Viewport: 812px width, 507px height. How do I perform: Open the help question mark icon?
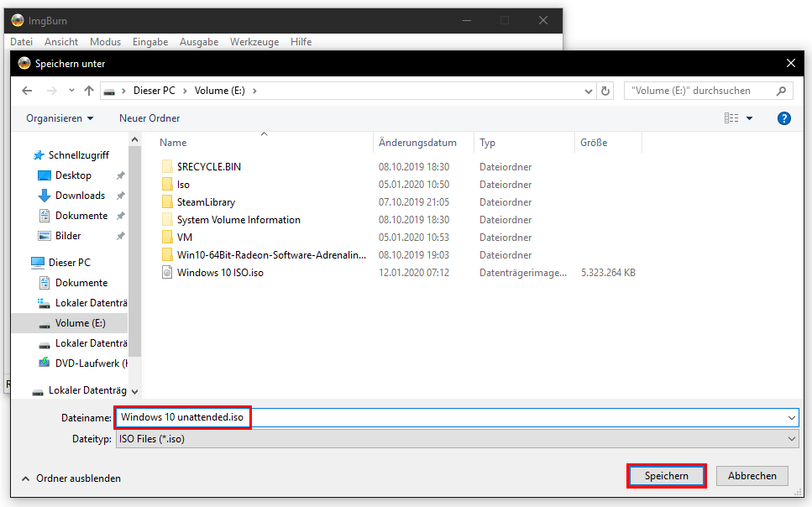tap(784, 118)
